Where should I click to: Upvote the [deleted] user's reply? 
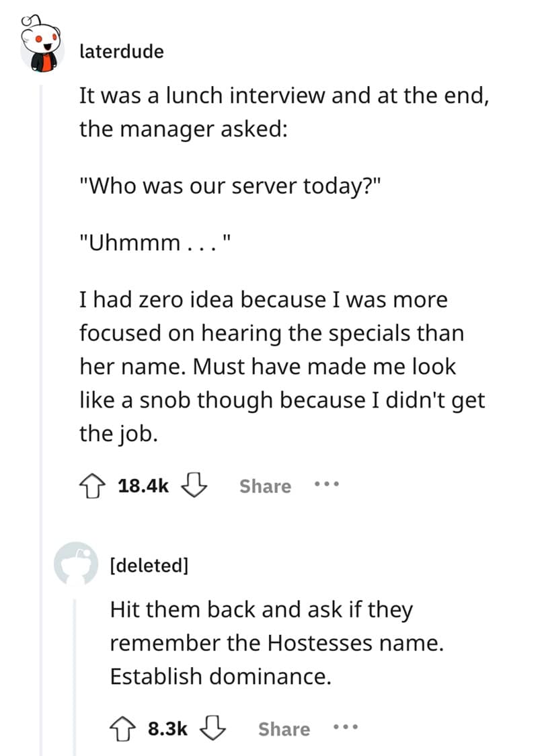[x=124, y=728]
